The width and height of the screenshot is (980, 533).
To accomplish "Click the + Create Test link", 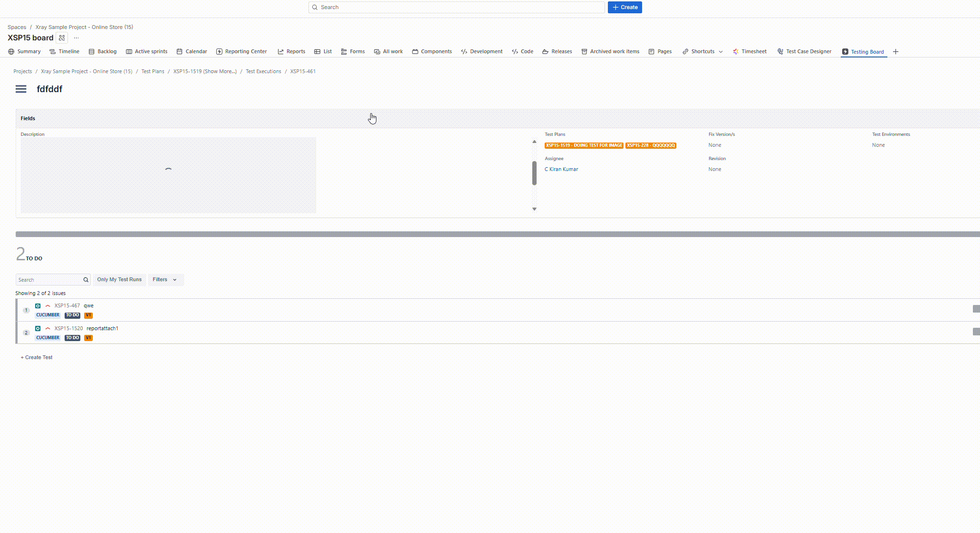I will [x=37, y=357].
